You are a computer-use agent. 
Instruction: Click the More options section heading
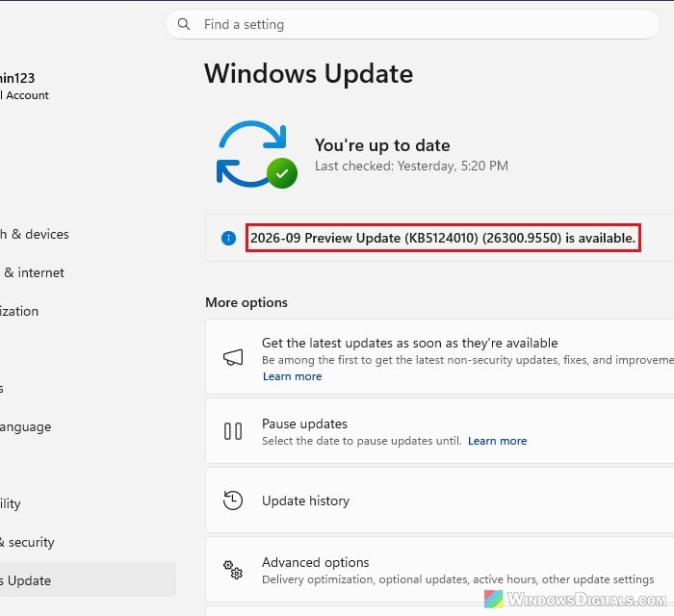pyautogui.click(x=246, y=302)
